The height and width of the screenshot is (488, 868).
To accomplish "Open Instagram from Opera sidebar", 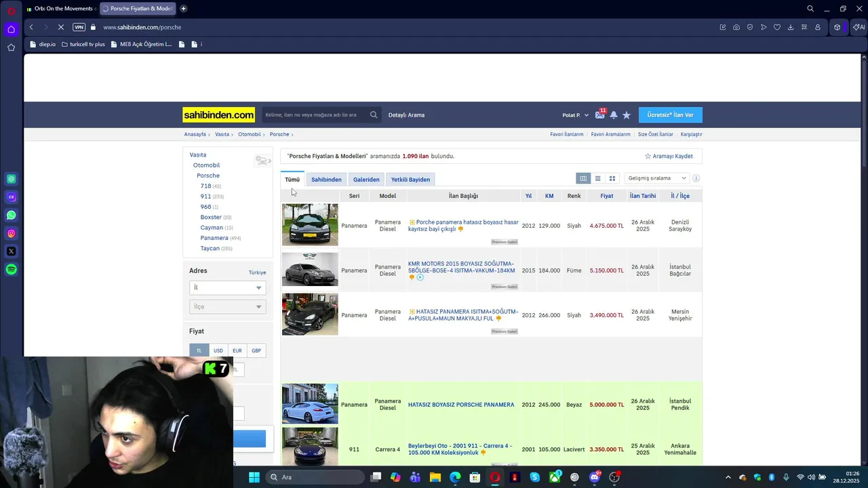I will pos(12,233).
